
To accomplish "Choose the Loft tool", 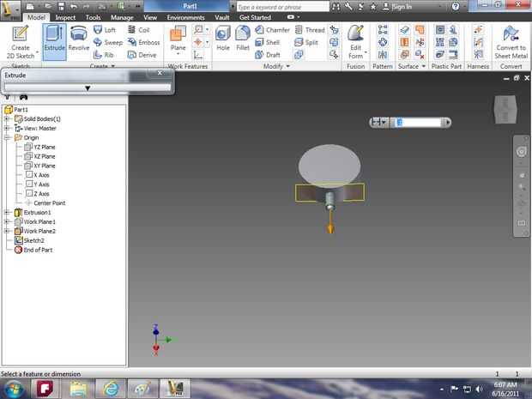I will 105,30.
